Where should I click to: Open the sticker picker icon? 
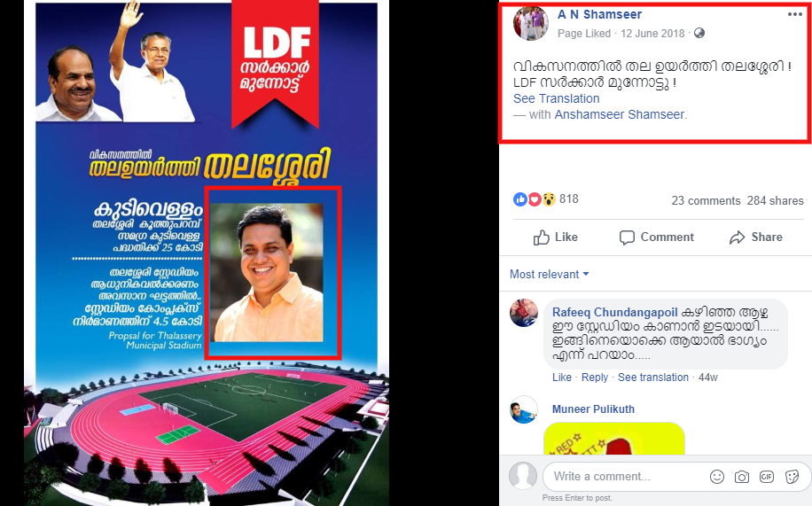(792, 477)
